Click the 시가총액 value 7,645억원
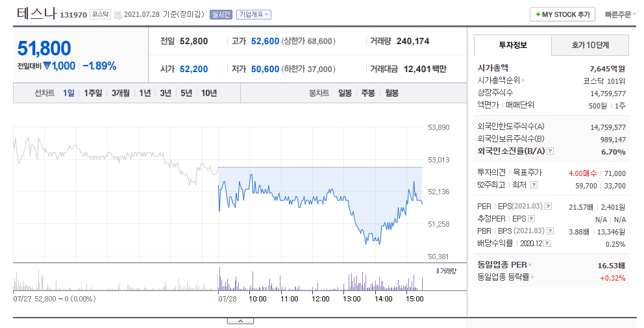 click(x=608, y=69)
